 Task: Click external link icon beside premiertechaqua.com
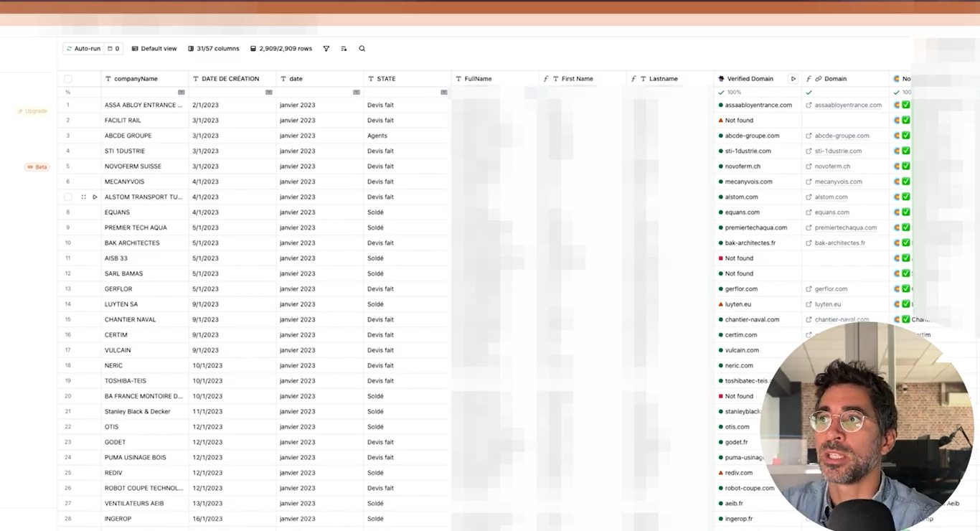pos(809,228)
